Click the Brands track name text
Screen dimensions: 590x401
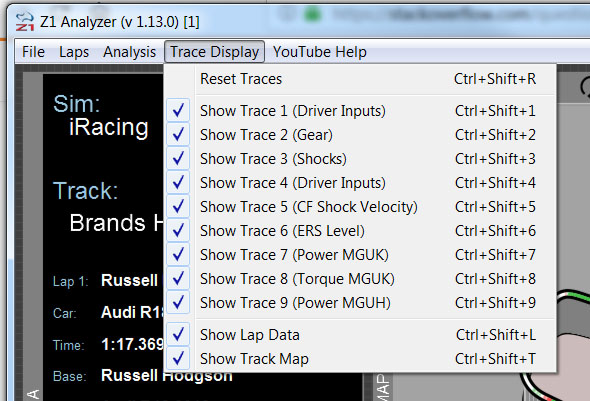tap(117, 223)
